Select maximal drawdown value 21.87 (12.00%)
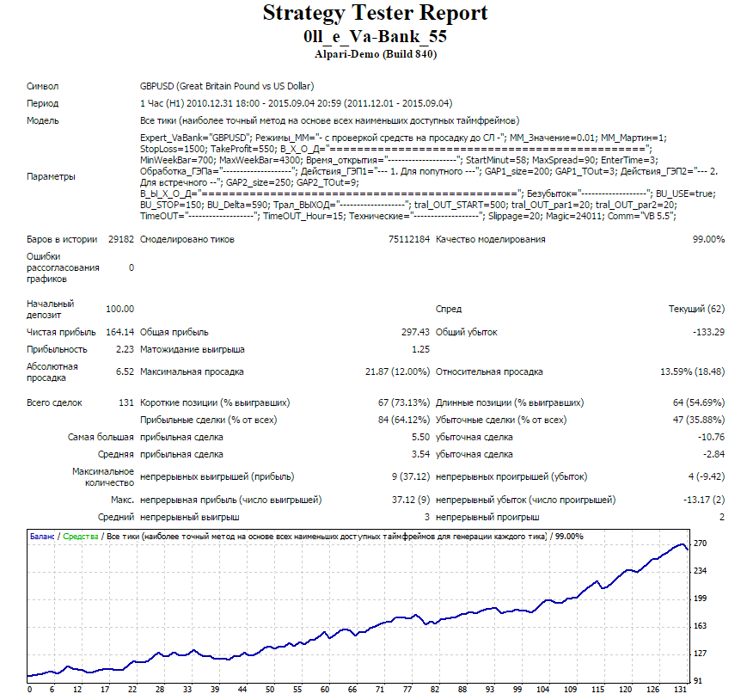 pos(397,371)
